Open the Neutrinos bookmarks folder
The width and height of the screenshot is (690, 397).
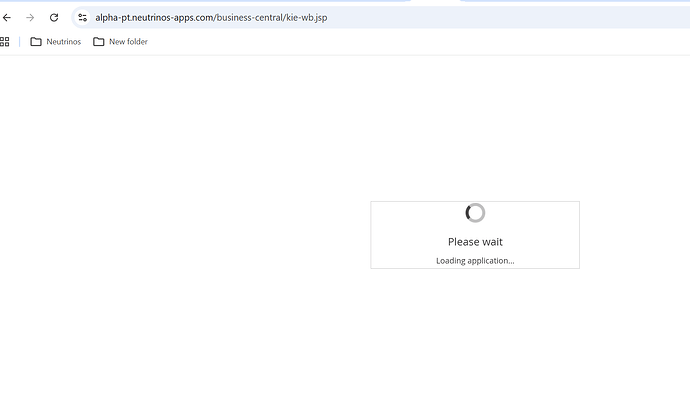[55, 42]
